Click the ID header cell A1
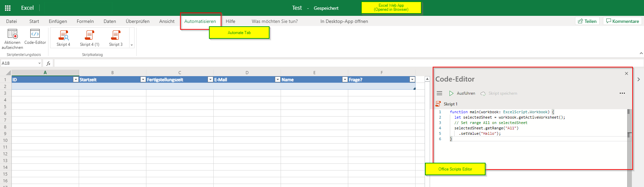 point(42,80)
